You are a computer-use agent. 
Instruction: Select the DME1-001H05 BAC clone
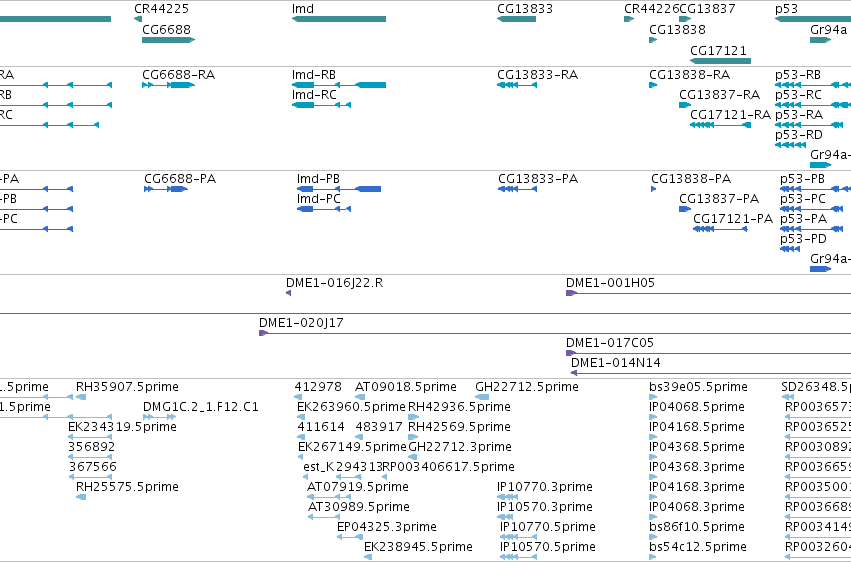pos(708,293)
